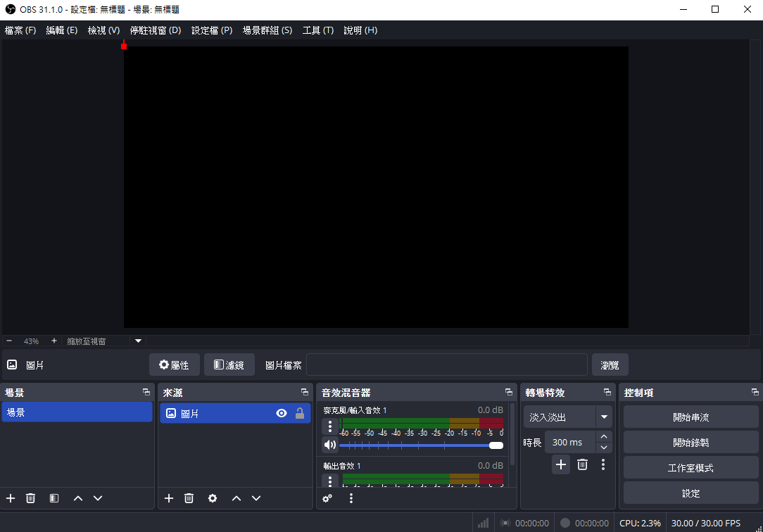This screenshot has width=763, height=532.
Task: Move scene down arrow in 場景 panel
Action: tap(98, 498)
